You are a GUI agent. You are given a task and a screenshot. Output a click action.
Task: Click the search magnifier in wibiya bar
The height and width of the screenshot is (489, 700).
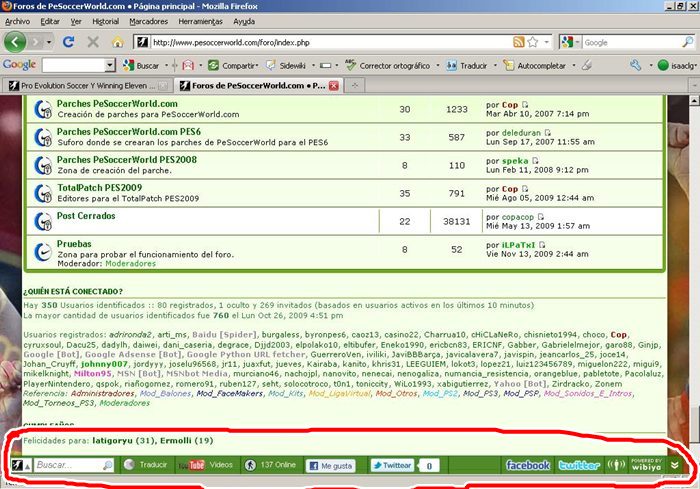tap(108, 465)
